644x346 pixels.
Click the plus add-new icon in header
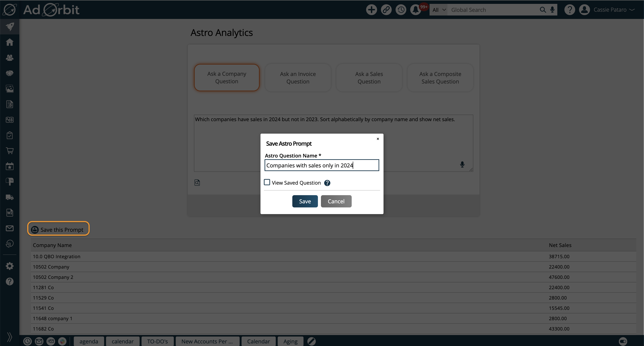click(371, 10)
